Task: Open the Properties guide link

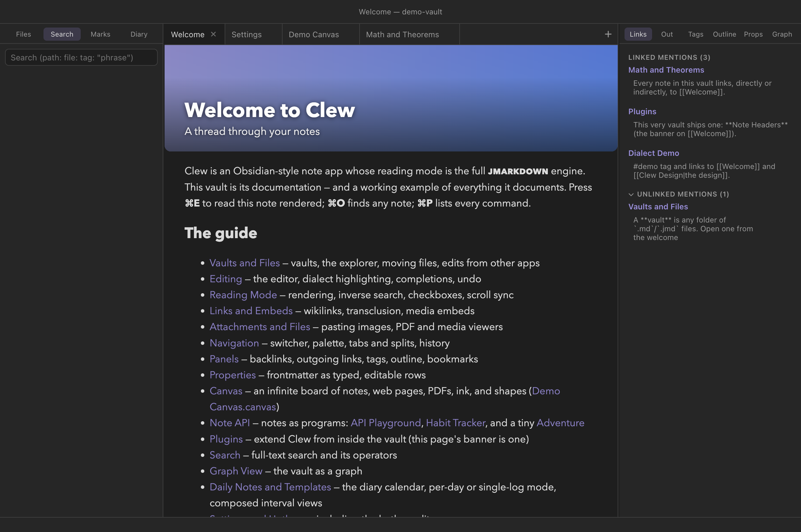Action: [233, 375]
